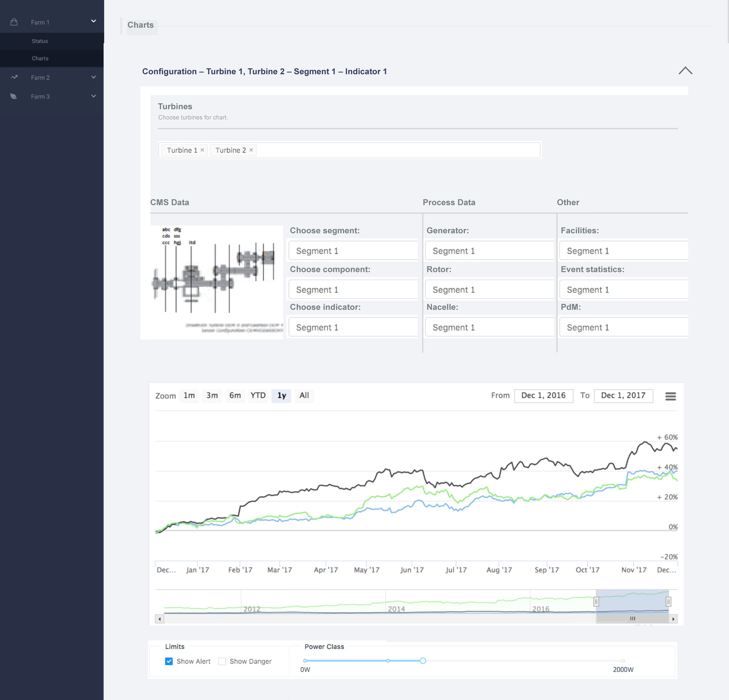Screen dimensions: 729x700
Task: Open the Charts item in the sidebar
Action: (40, 58)
